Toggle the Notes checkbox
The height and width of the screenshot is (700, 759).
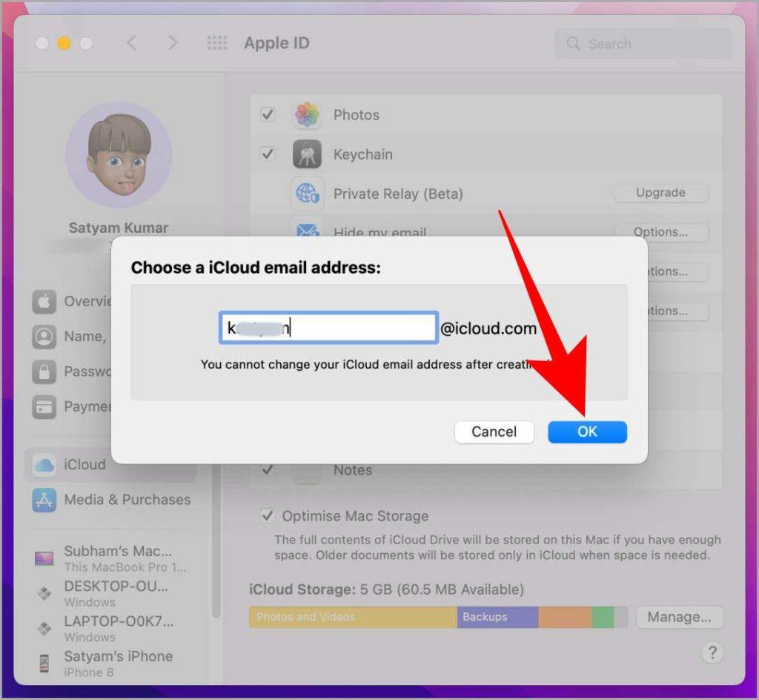(x=268, y=469)
